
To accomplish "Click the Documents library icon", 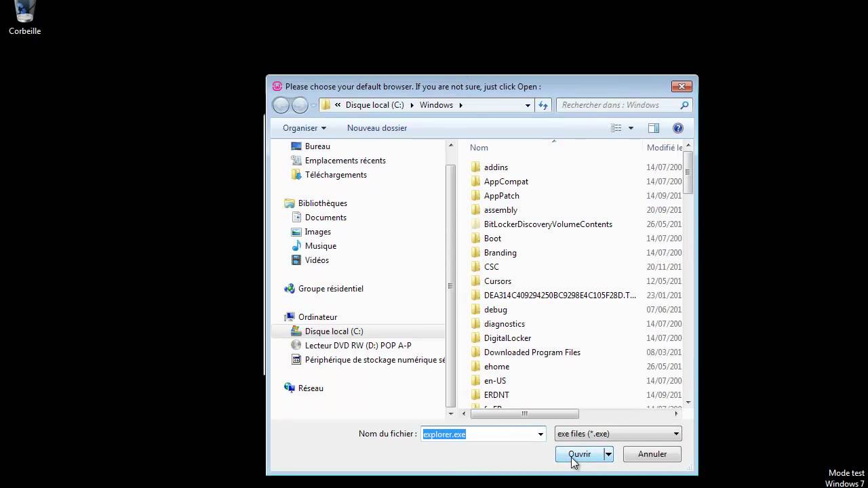I will click(296, 218).
